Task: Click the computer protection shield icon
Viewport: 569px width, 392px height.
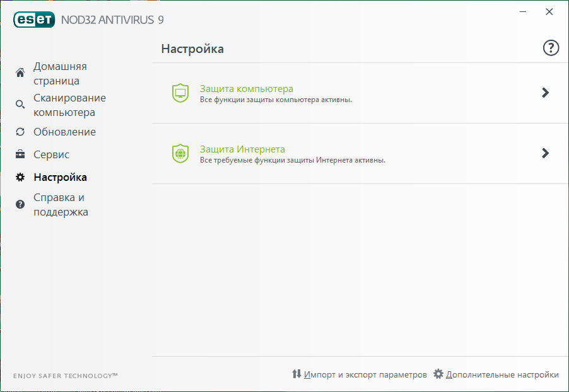Action: click(x=180, y=93)
